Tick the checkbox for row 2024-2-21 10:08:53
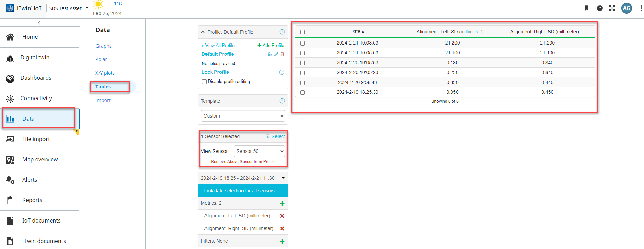The width and height of the screenshot is (644, 249). click(x=302, y=43)
